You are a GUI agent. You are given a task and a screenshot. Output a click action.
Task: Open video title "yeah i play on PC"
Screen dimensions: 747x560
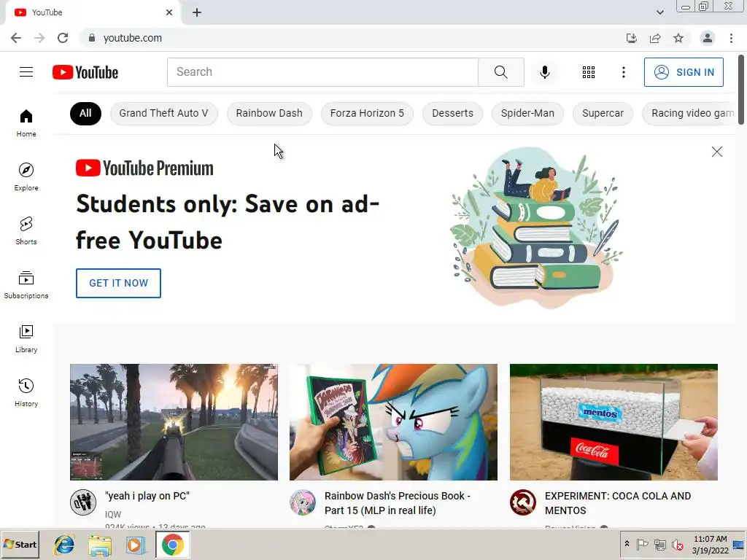coord(147,496)
